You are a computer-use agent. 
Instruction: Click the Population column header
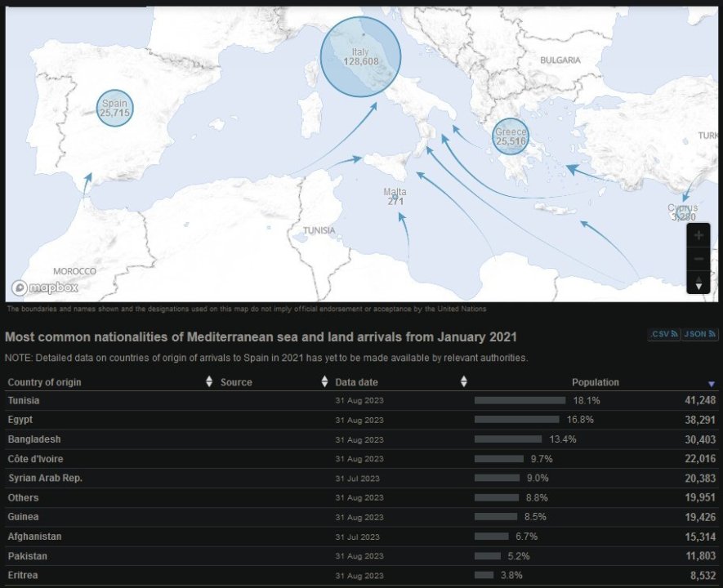(595, 382)
